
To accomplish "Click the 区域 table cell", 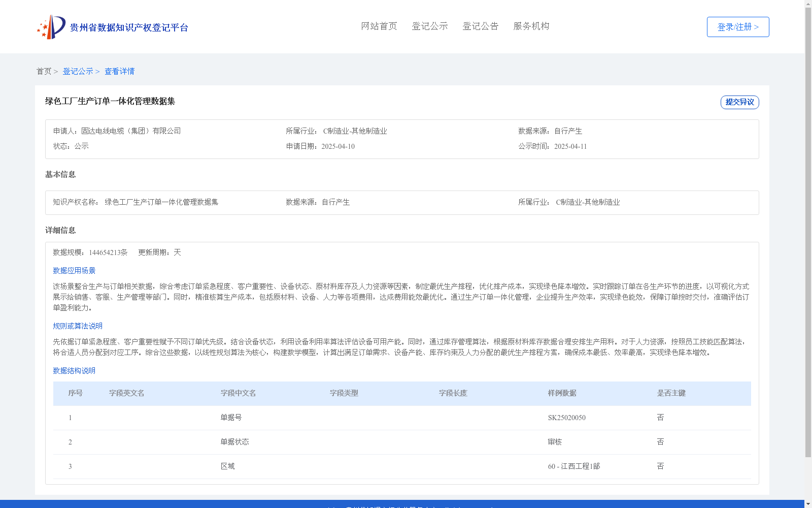I will 228,466.
